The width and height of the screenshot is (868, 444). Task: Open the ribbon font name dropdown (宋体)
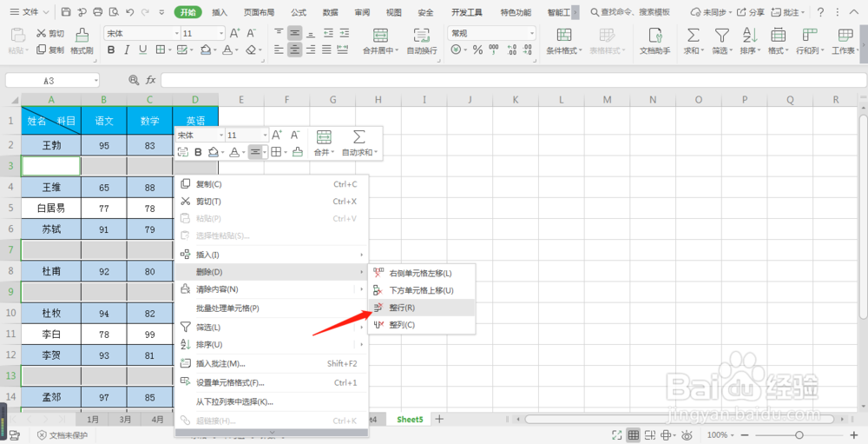point(177,33)
